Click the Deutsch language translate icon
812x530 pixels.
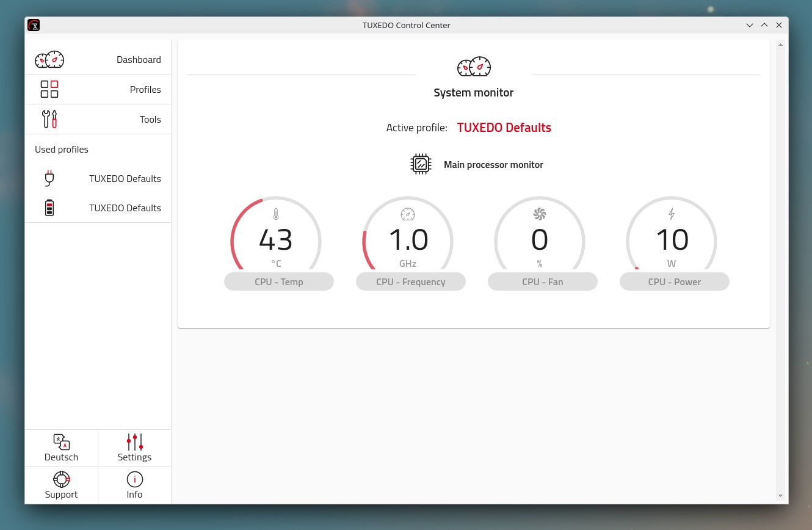click(61, 441)
